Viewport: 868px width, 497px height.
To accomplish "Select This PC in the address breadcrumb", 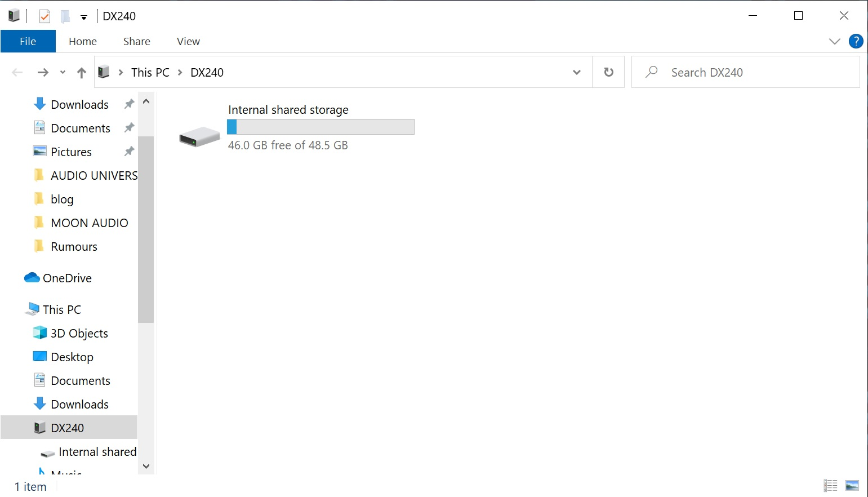I will point(150,72).
